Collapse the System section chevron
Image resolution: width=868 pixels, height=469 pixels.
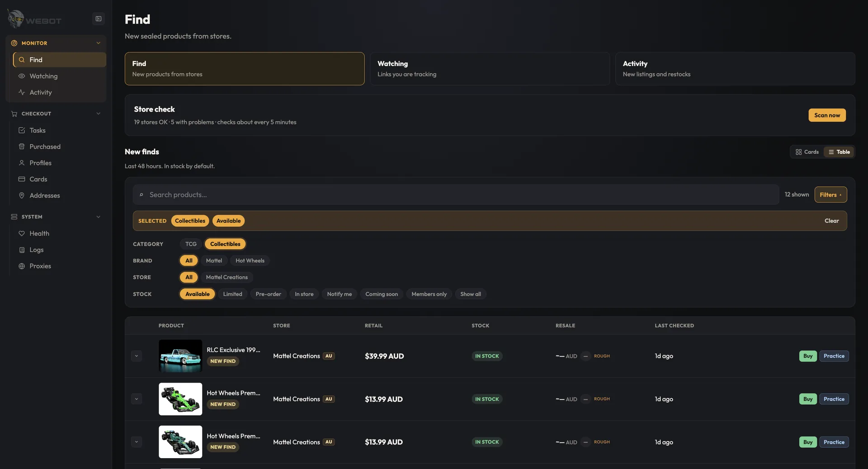click(x=98, y=217)
